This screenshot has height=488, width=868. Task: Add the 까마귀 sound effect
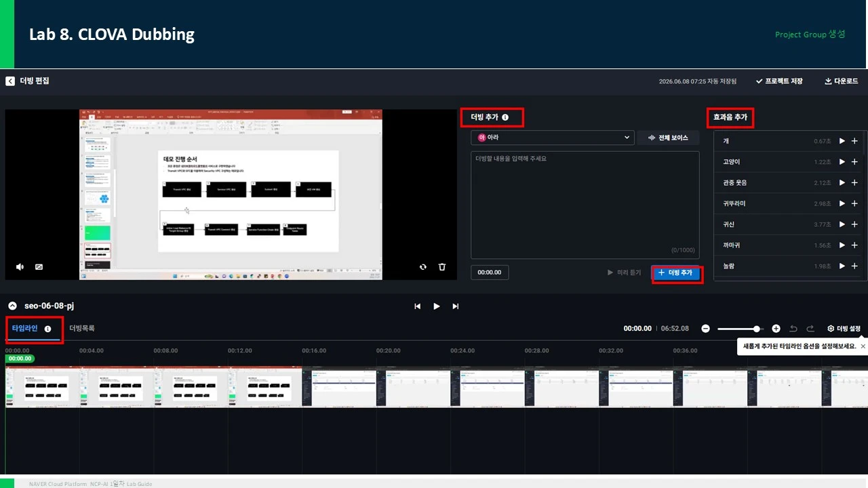[854, 245]
